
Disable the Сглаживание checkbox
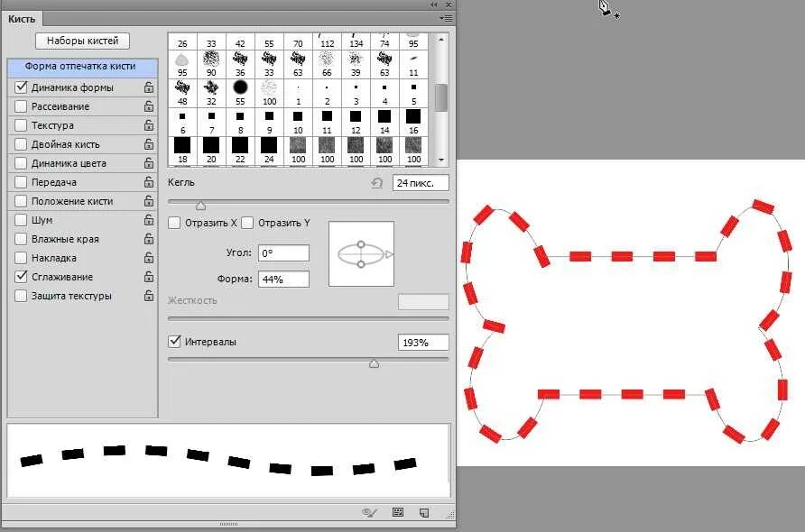21,277
